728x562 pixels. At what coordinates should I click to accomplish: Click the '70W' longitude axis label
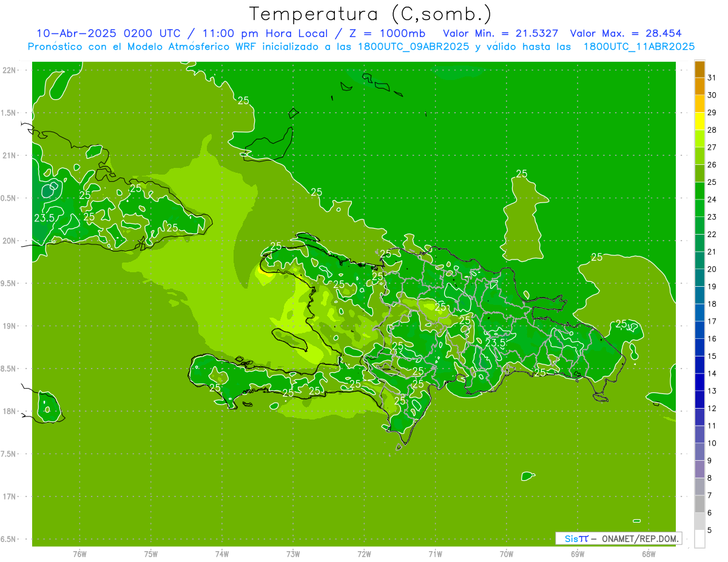507,554
